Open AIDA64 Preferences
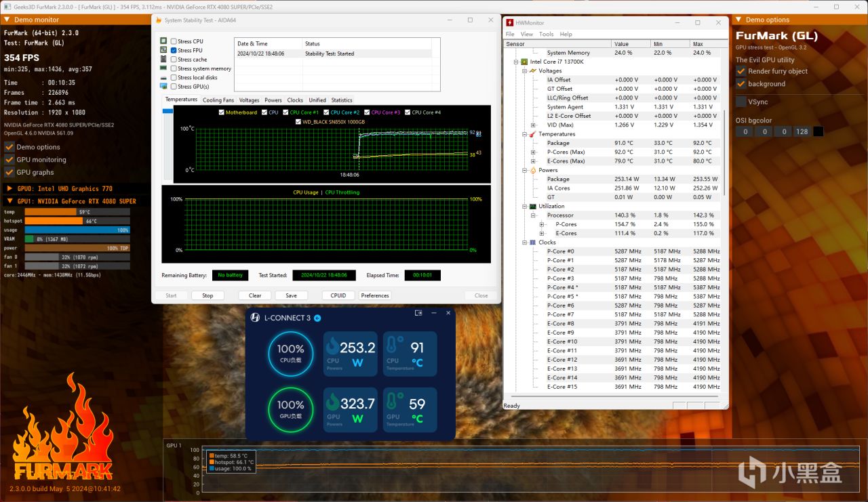This screenshot has width=868, height=502. pos(375,295)
